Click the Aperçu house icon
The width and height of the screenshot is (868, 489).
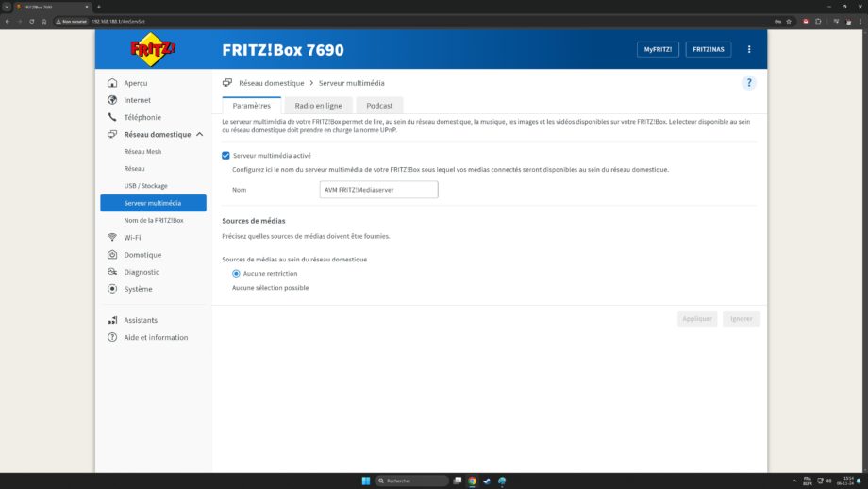[112, 83]
